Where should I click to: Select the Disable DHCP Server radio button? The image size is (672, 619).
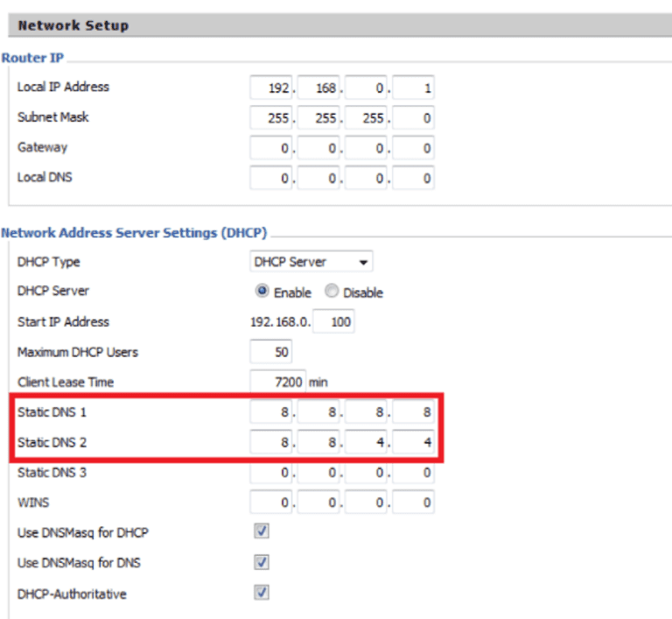click(332, 292)
